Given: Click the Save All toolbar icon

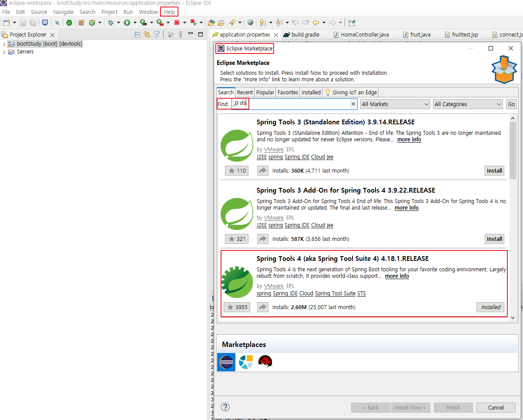Looking at the screenshot, I should click(33, 23).
